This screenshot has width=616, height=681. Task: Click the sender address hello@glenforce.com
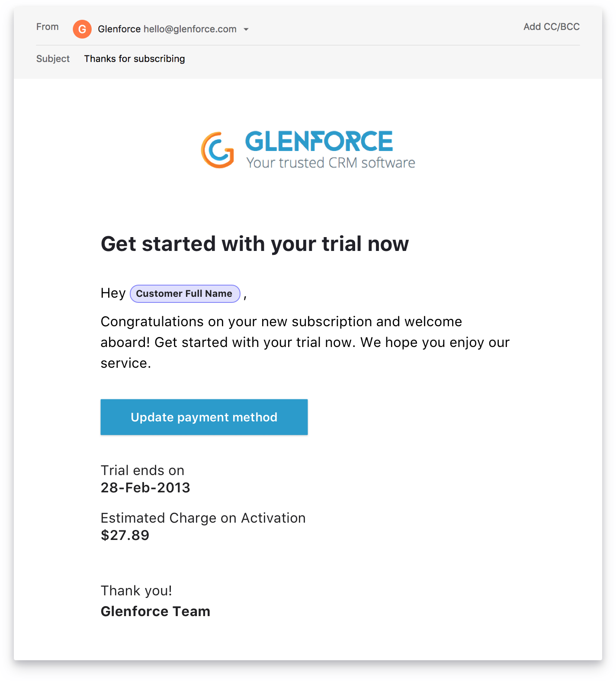[x=190, y=29]
